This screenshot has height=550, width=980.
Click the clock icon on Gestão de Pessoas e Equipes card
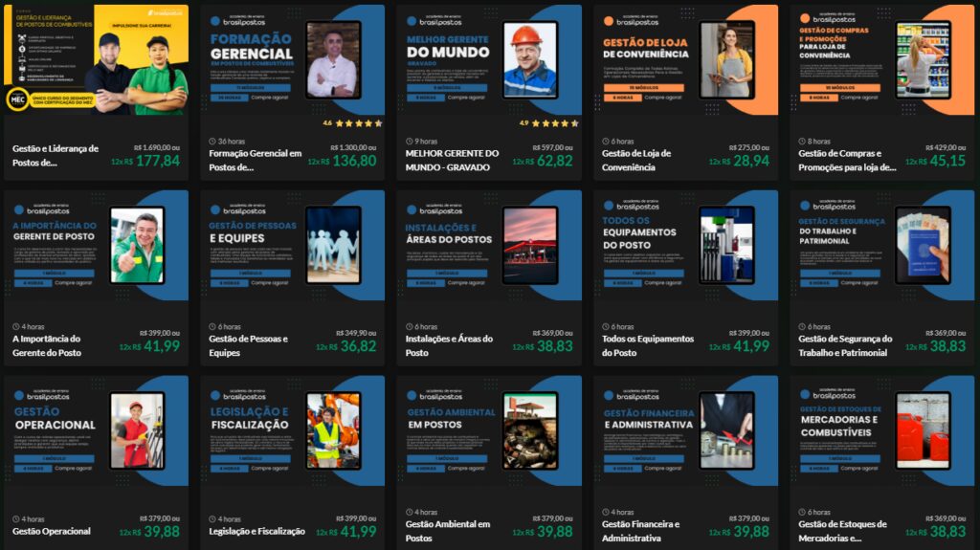tap(212, 326)
